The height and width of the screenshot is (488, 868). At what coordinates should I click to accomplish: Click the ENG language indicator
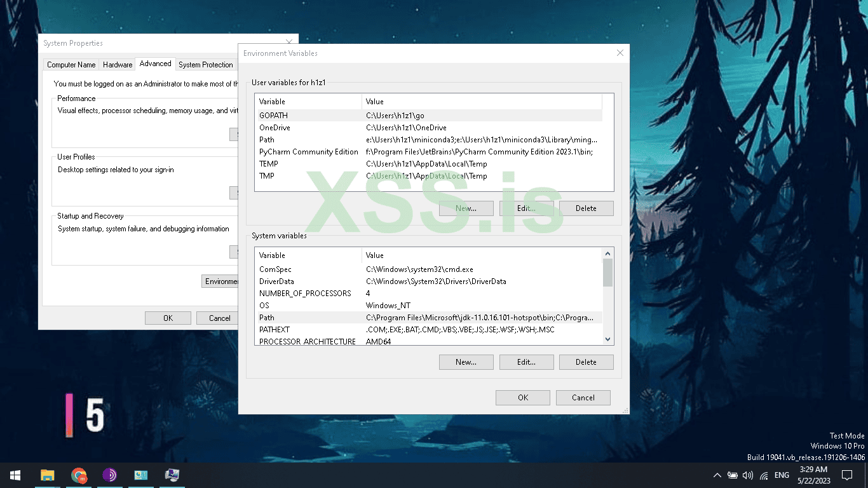(782, 475)
